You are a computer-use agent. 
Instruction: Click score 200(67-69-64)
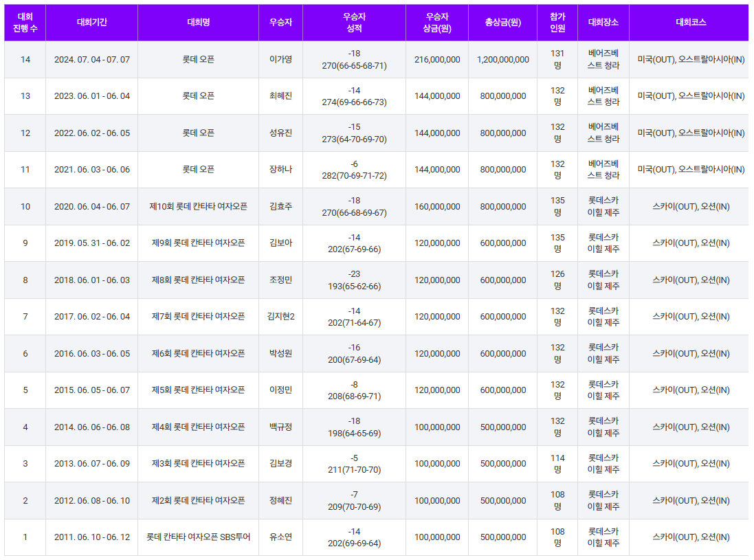(354, 360)
